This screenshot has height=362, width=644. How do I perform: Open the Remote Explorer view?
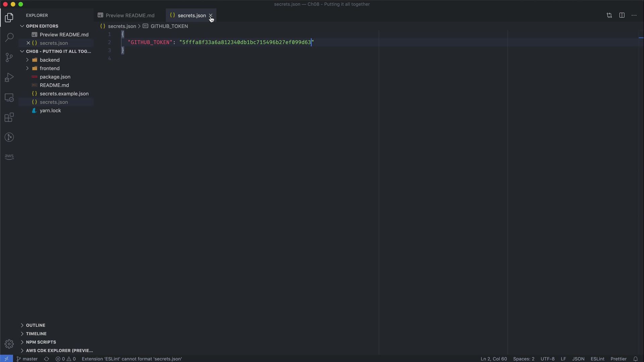[x=9, y=98]
